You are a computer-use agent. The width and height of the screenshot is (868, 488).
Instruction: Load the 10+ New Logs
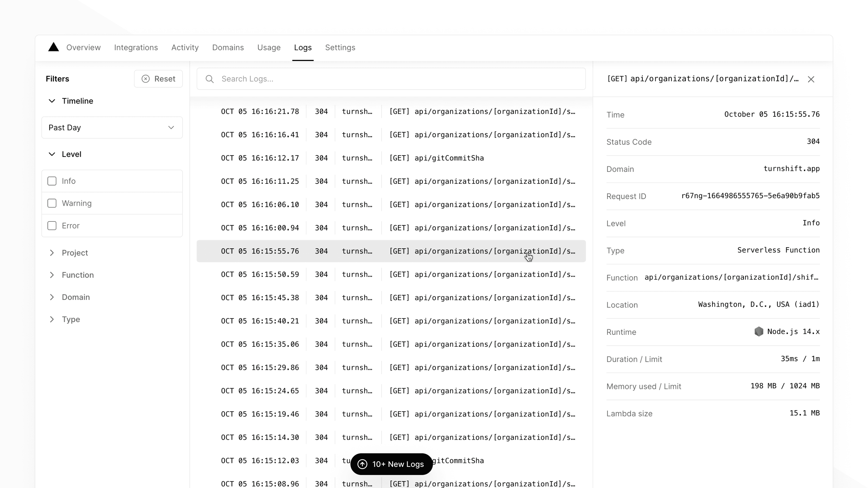[x=391, y=464]
